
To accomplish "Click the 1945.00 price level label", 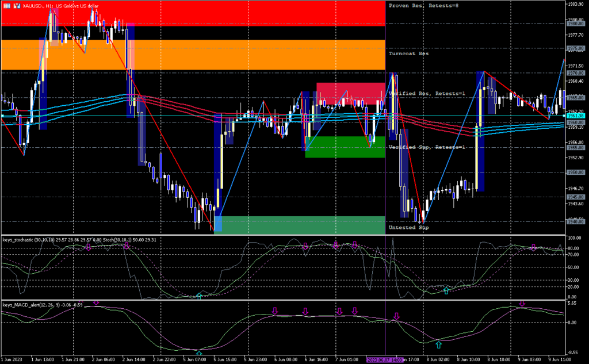I will pyautogui.click(x=575, y=197).
